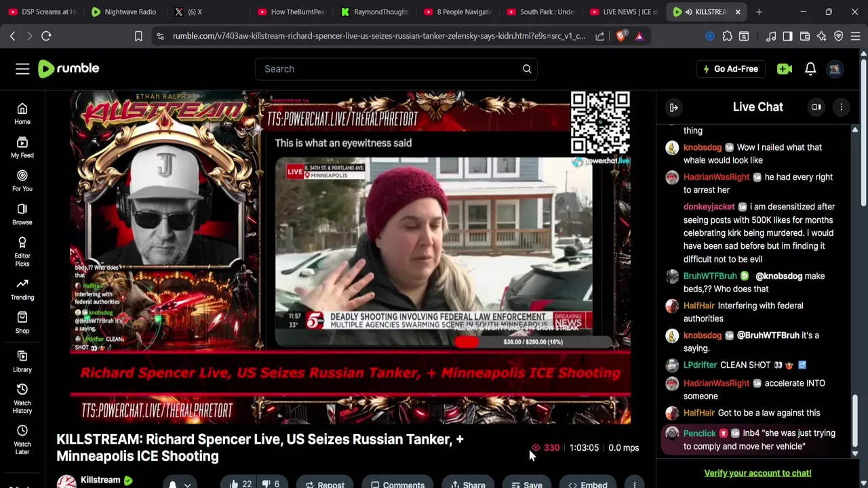Open the Brave Wallet icon

(x=805, y=36)
